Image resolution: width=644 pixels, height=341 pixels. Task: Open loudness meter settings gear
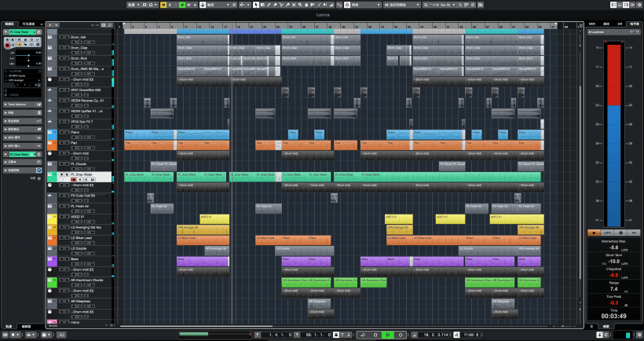(x=620, y=233)
